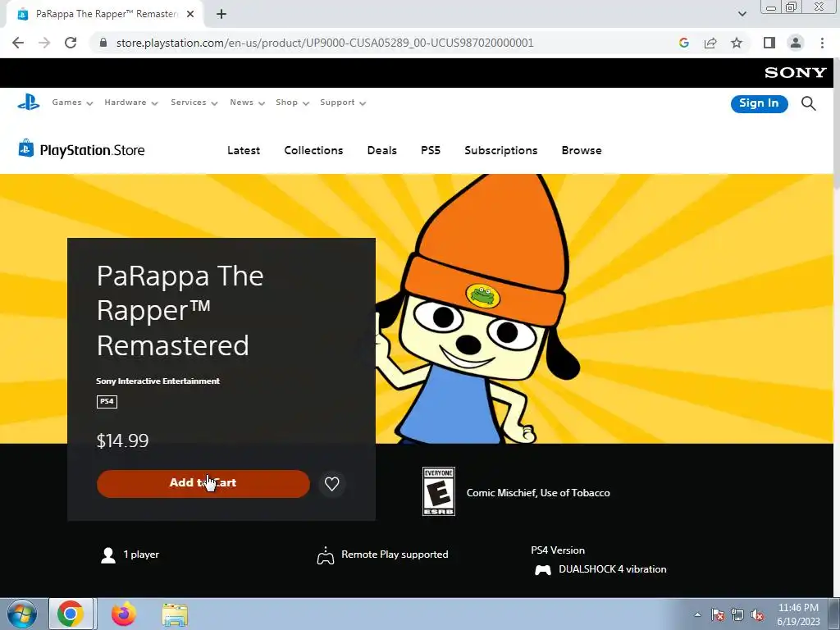Screen dimensions: 840x630
Task: Click the 1 player person icon
Action: click(108, 555)
